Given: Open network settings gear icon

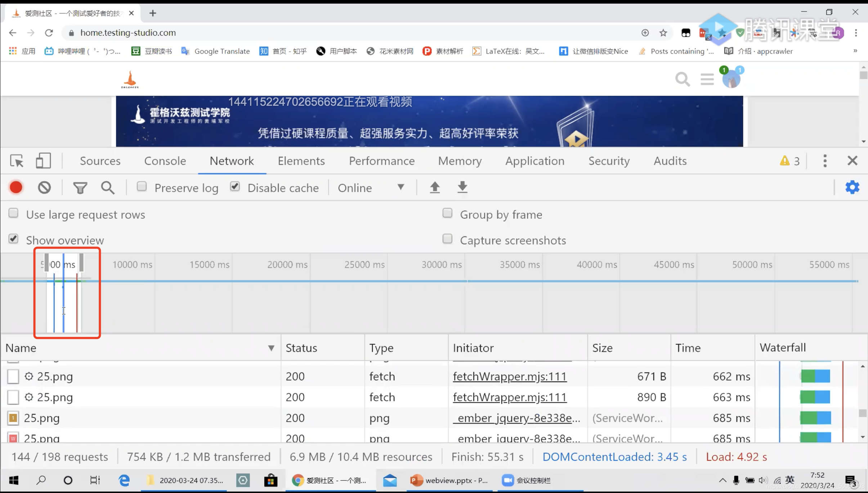Looking at the screenshot, I should click(x=852, y=187).
